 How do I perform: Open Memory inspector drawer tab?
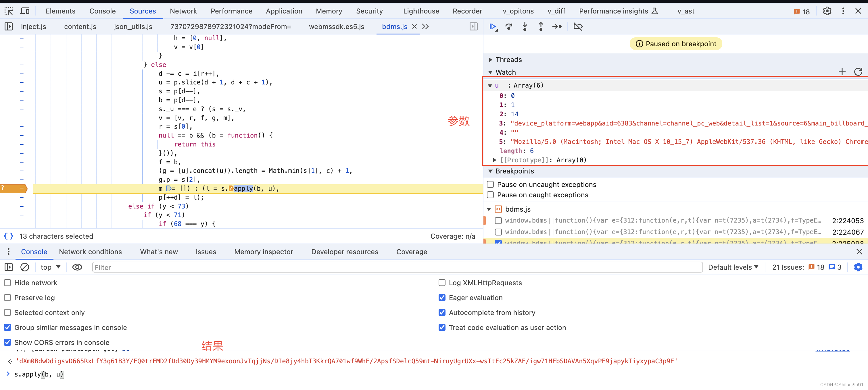pos(264,252)
